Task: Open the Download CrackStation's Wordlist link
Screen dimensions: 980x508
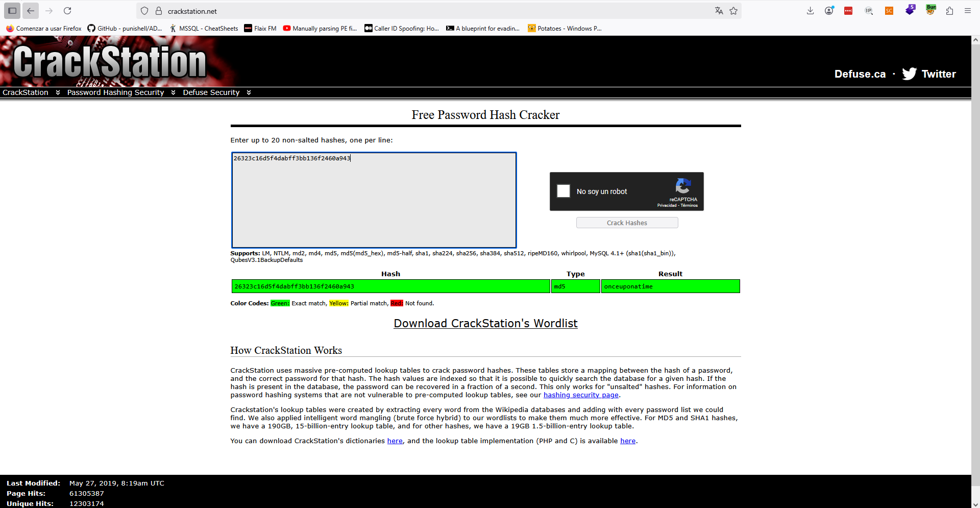Action: pyautogui.click(x=485, y=323)
